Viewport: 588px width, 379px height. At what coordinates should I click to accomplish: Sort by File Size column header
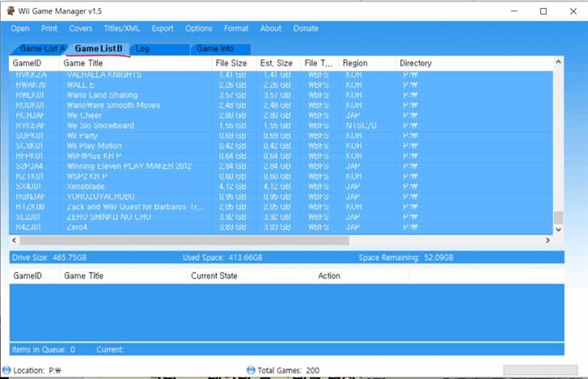234,63
